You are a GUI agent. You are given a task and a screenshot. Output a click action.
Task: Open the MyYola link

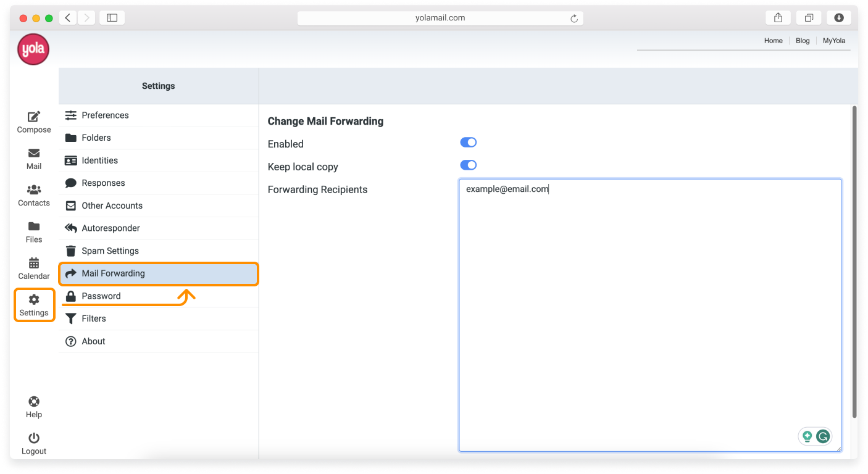tap(833, 40)
